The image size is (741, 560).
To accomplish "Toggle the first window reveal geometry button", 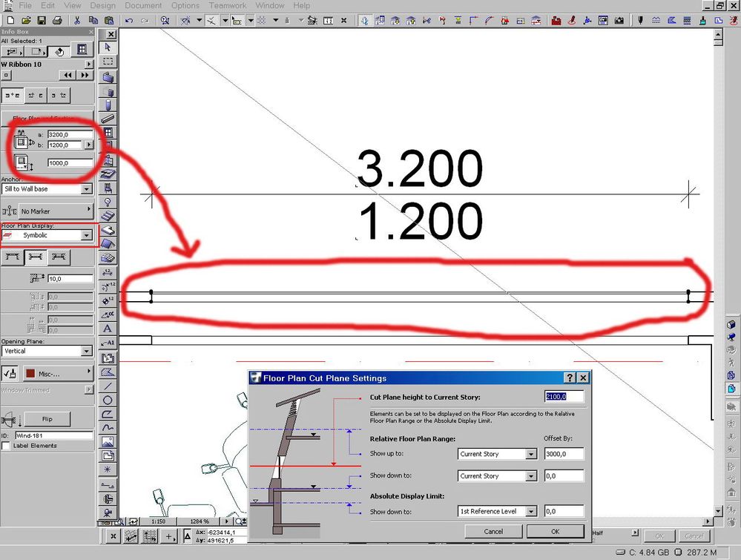I will 13,257.
